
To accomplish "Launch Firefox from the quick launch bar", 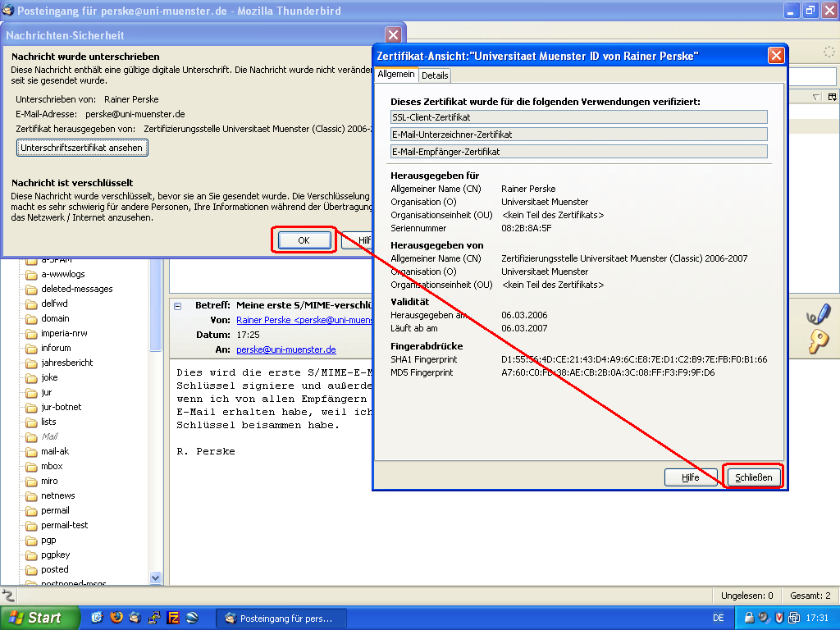I will pos(116,618).
